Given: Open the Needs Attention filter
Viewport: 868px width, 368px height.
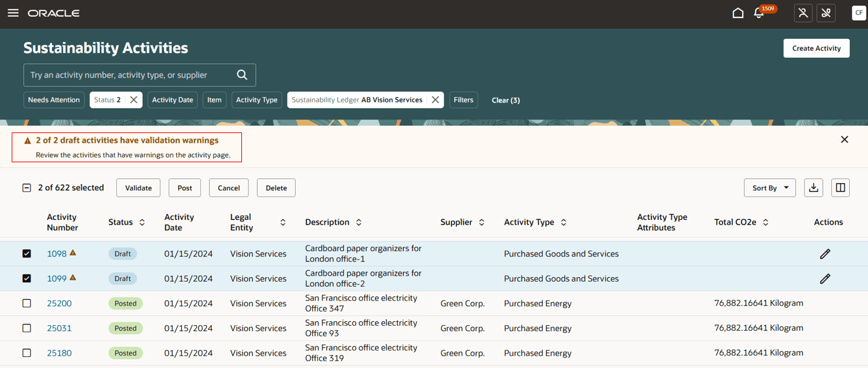Looking at the screenshot, I should click(54, 100).
